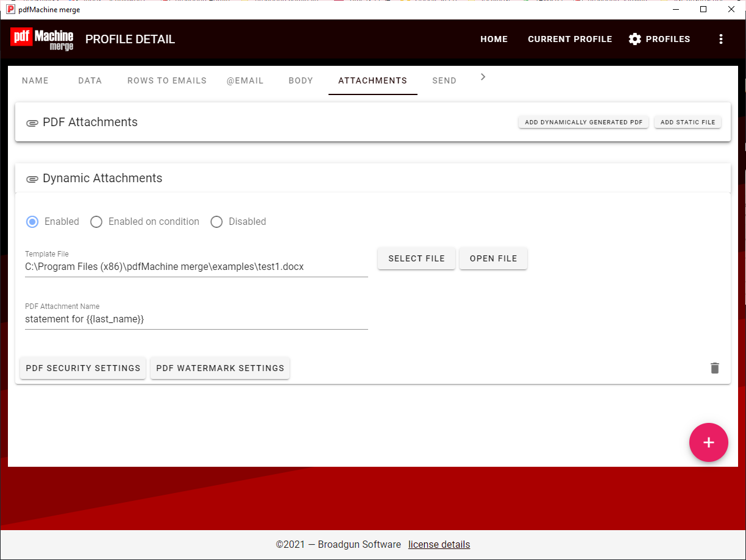This screenshot has height=560, width=746.
Task: Click the pink plus floating button
Action: click(709, 442)
